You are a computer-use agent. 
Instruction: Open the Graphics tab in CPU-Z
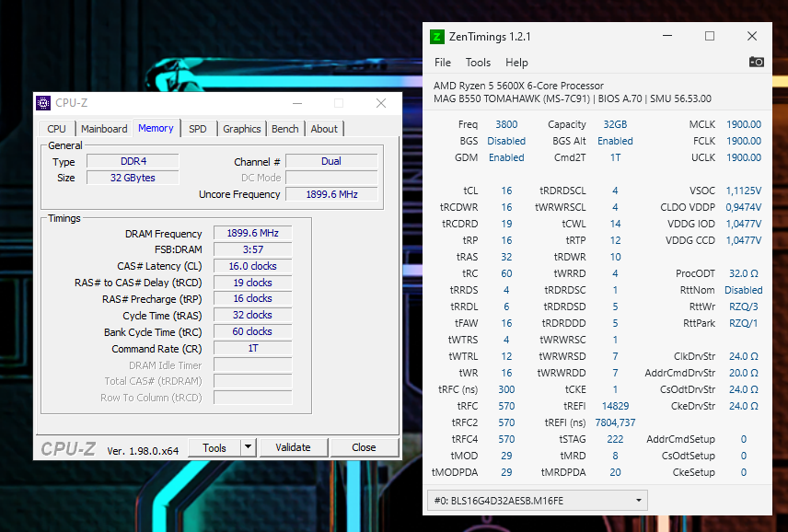(242, 129)
